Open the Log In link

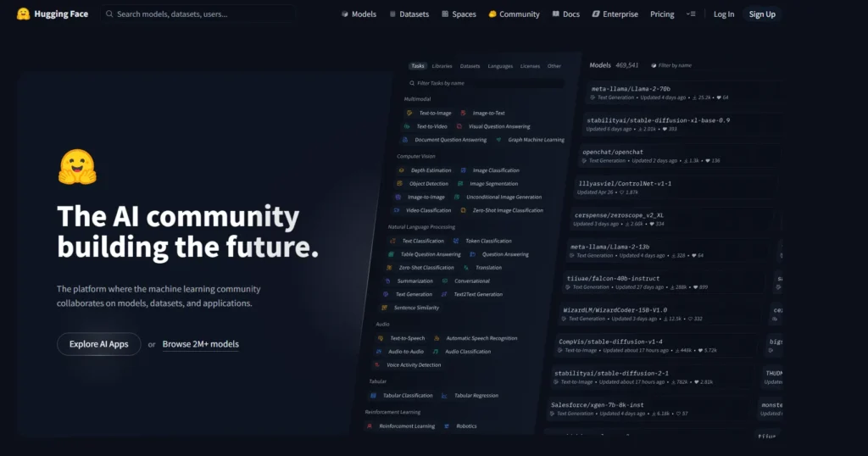724,14
